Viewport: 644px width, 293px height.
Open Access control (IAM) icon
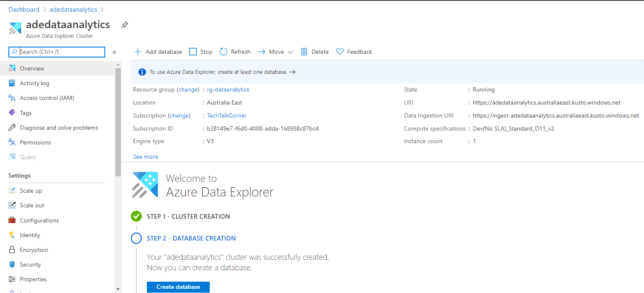(x=12, y=98)
